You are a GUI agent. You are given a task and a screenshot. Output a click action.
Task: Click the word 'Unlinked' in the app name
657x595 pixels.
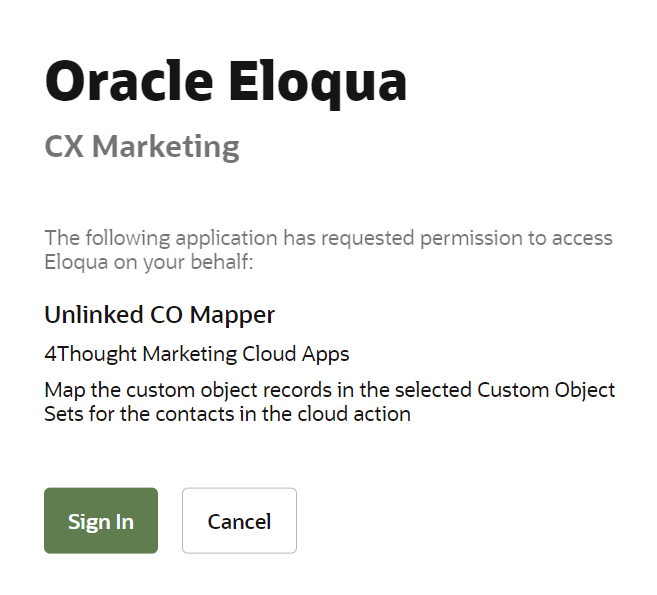[x=94, y=315]
